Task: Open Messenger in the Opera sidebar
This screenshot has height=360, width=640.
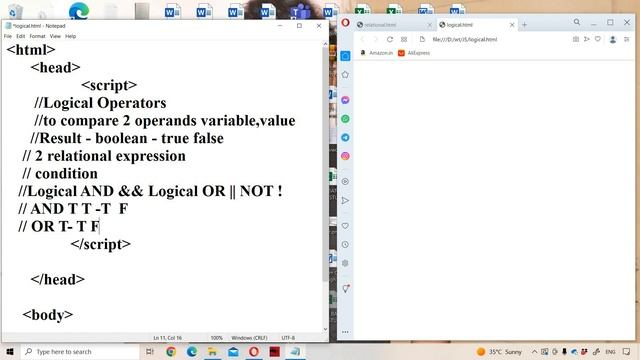Action: (345, 100)
